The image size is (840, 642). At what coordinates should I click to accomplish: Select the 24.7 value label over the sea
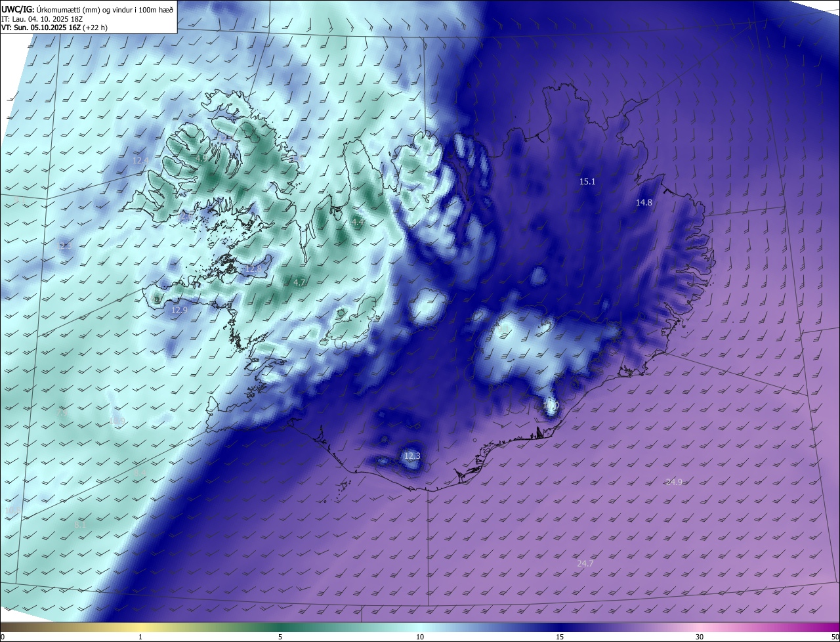[x=585, y=564]
